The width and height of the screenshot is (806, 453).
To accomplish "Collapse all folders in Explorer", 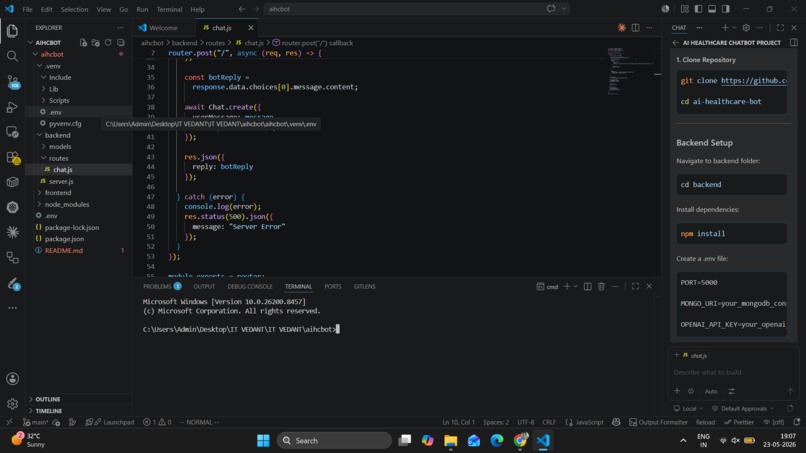I will coord(121,43).
